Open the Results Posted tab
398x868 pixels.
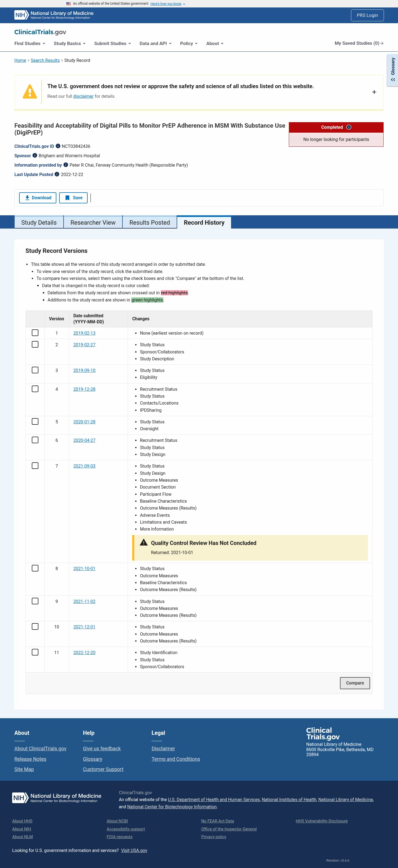coord(150,222)
